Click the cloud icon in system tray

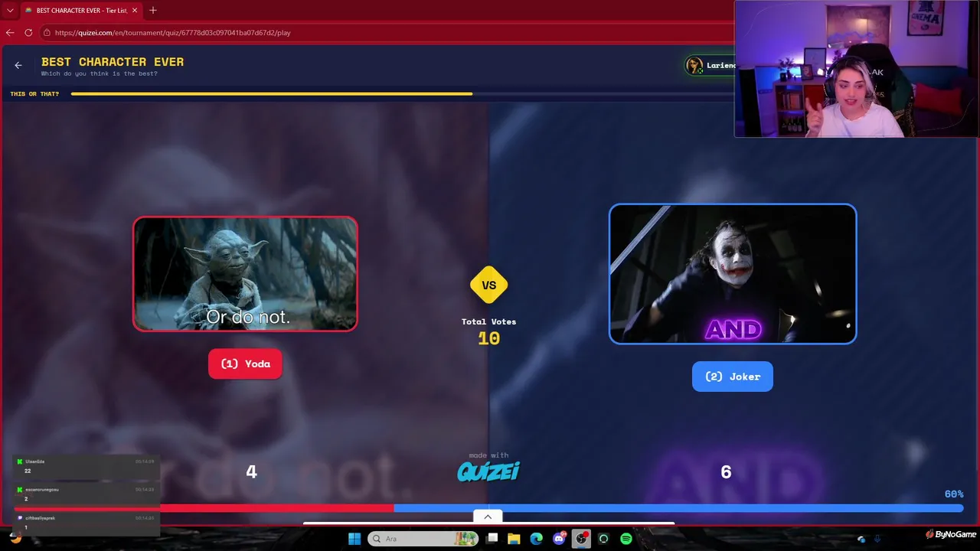coord(861,540)
